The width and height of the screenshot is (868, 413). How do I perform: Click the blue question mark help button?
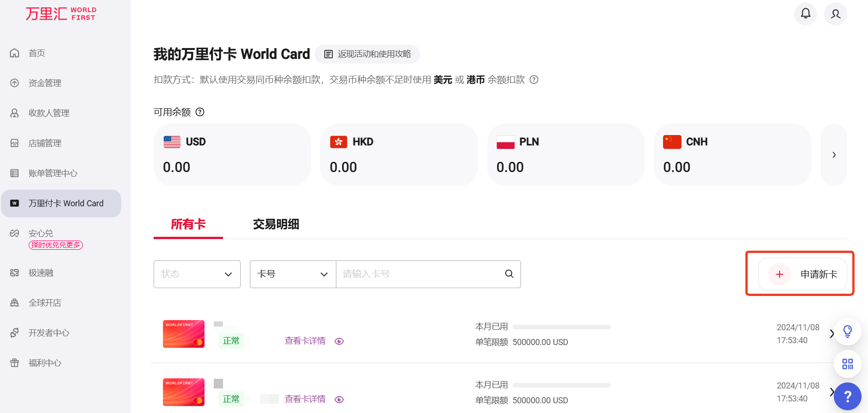point(847,396)
